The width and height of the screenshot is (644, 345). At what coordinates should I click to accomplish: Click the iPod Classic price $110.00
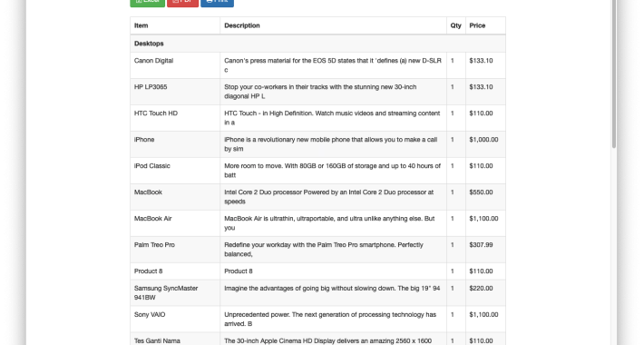coord(481,166)
